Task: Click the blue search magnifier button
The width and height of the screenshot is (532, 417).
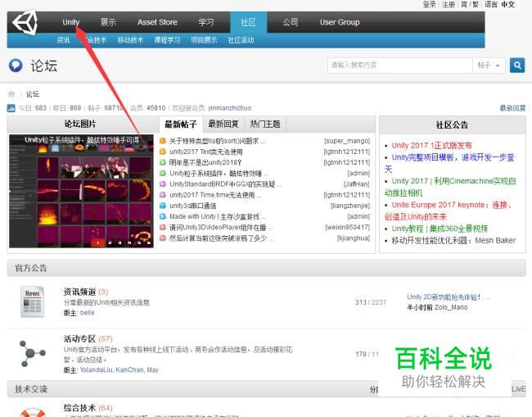Action: point(517,66)
